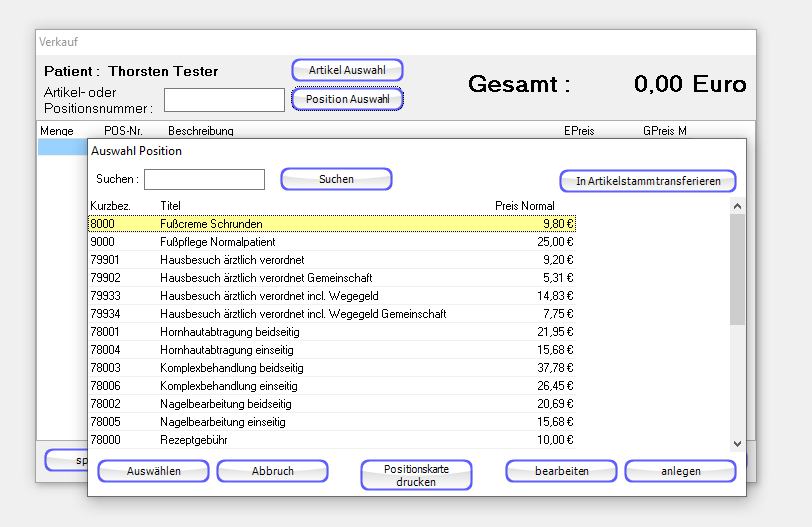Viewport: 812px width, 527px height.
Task: Select row 8000 Fußcreme Schrunden
Action: (332, 224)
